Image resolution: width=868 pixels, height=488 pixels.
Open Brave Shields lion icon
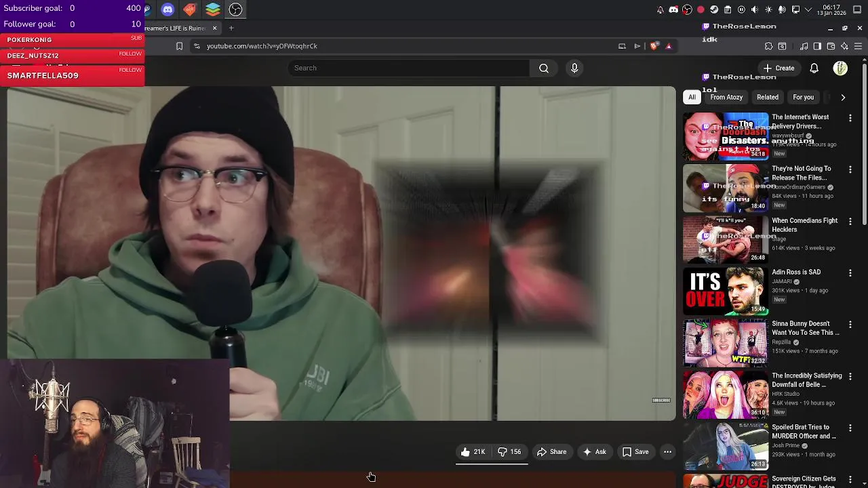[x=654, y=46]
